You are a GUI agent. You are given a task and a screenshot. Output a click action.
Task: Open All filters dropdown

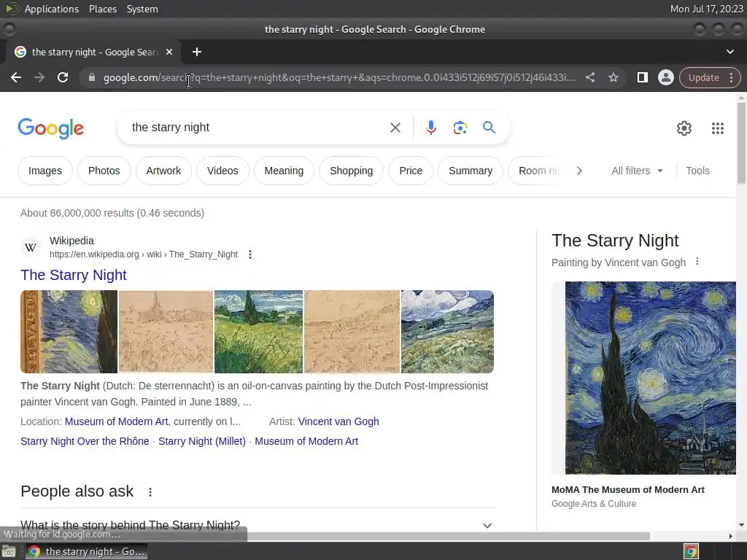click(x=637, y=171)
